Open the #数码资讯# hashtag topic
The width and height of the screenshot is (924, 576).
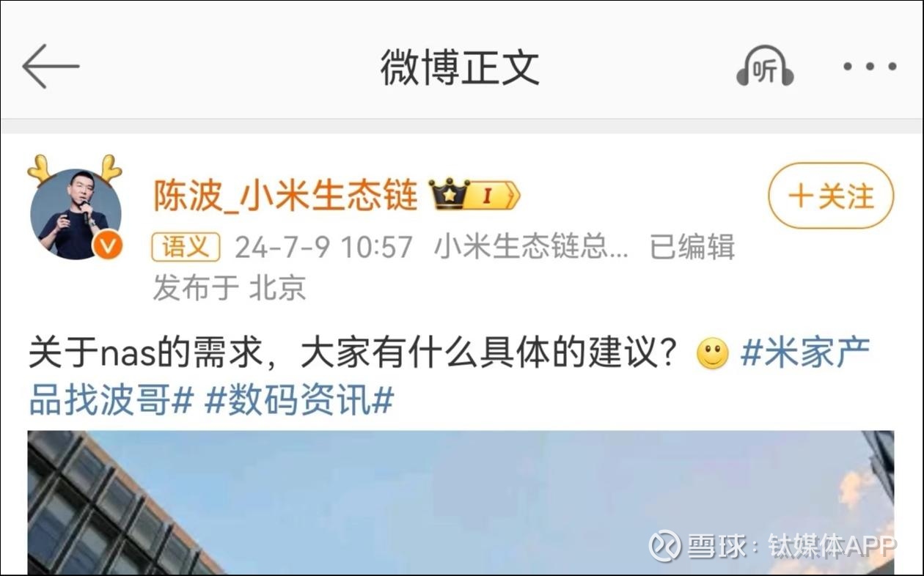(299, 400)
